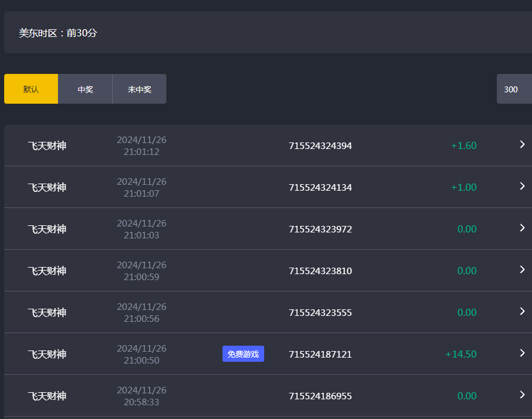Expand record arrow for 715524324394
The image size is (532, 419).
coord(522,145)
